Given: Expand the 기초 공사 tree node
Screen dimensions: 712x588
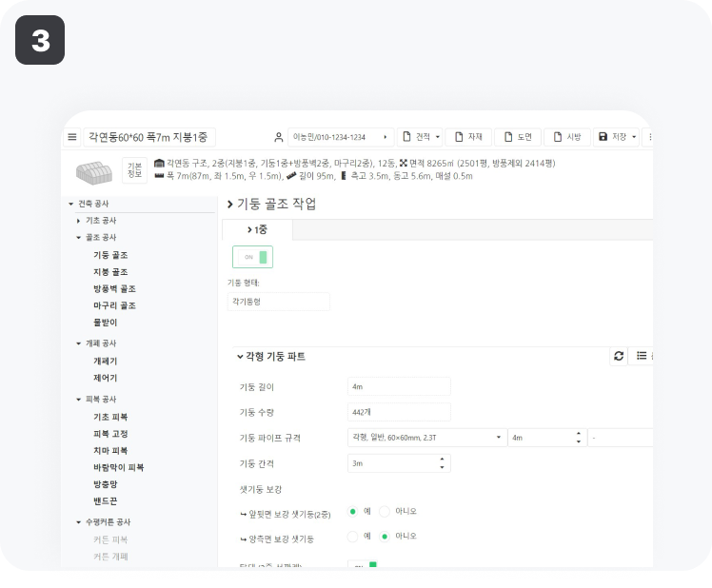Looking at the screenshot, I should point(79,221).
